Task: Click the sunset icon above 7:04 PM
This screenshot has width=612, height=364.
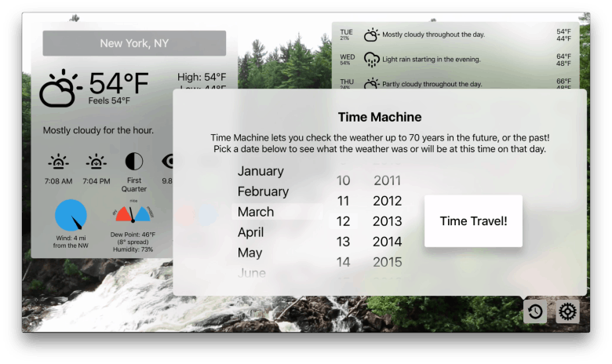Action: (x=97, y=162)
